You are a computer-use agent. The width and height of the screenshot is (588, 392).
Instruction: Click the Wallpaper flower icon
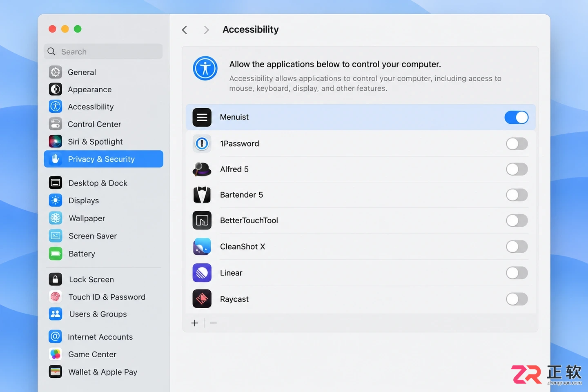point(56,218)
